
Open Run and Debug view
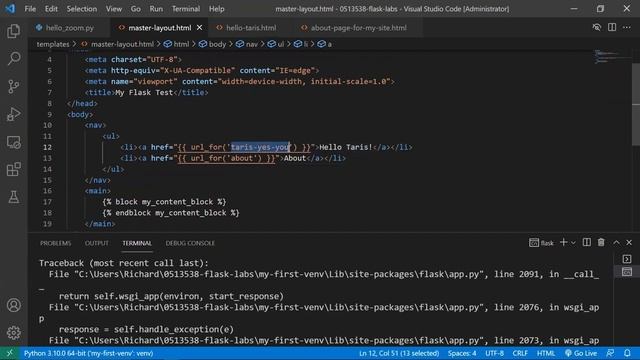click(13, 114)
